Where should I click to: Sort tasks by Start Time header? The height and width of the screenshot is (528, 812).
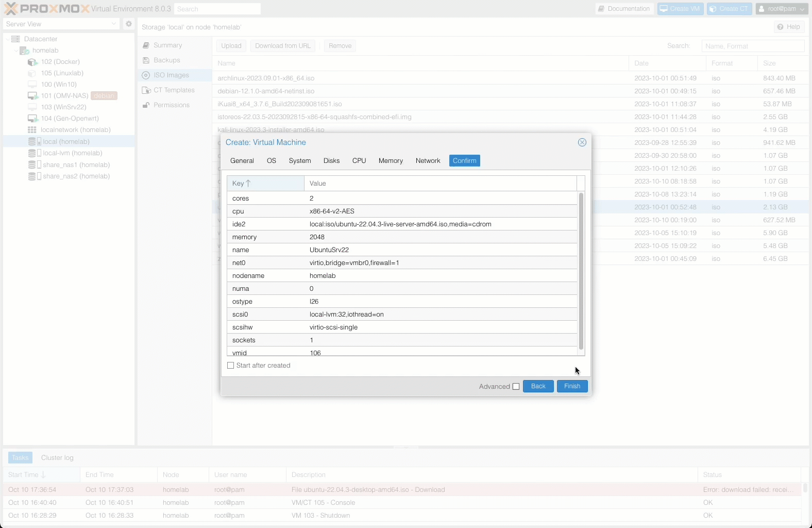coord(41,475)
